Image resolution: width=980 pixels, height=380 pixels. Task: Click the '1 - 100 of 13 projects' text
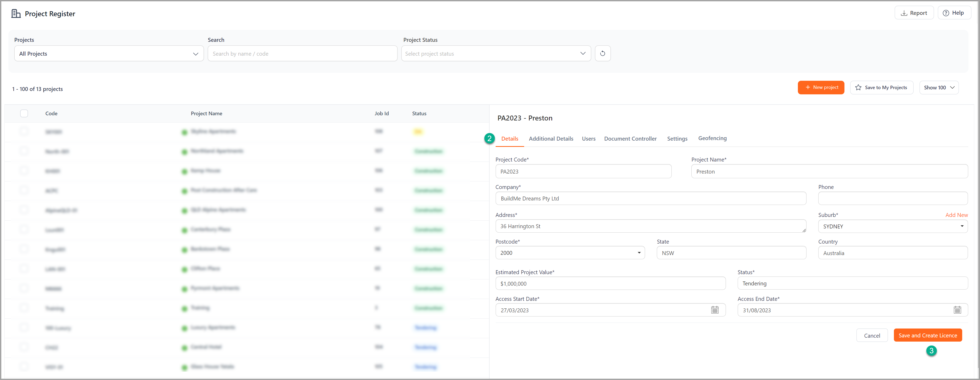point(37,89)
